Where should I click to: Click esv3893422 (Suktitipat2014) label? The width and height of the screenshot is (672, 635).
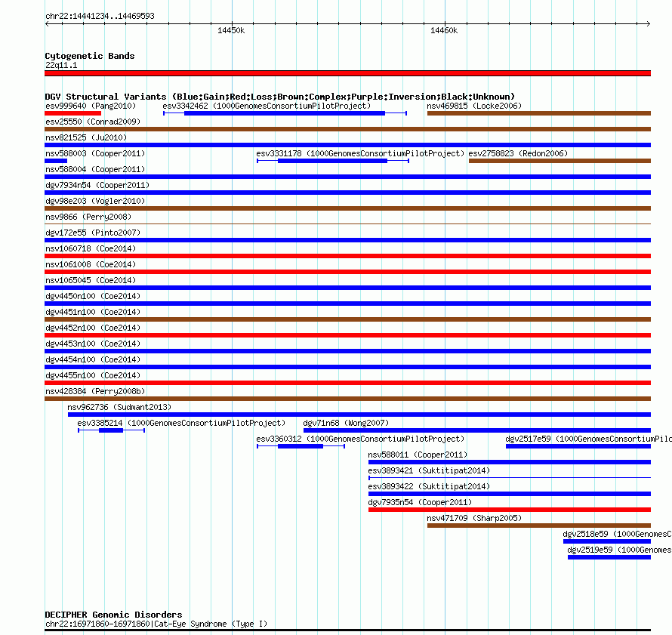click(429, 486)
